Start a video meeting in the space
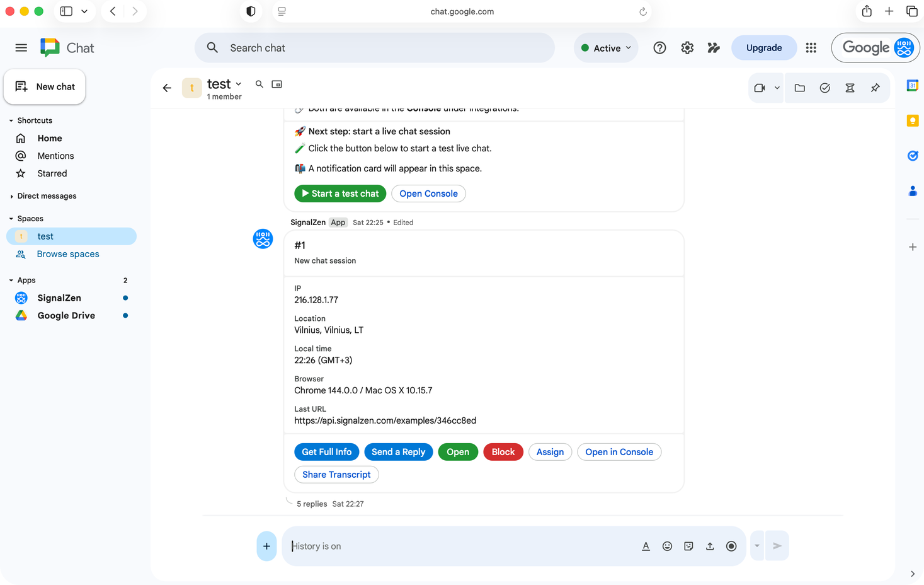This screenshot has width=924, height=585. click(x=760, y=88)
